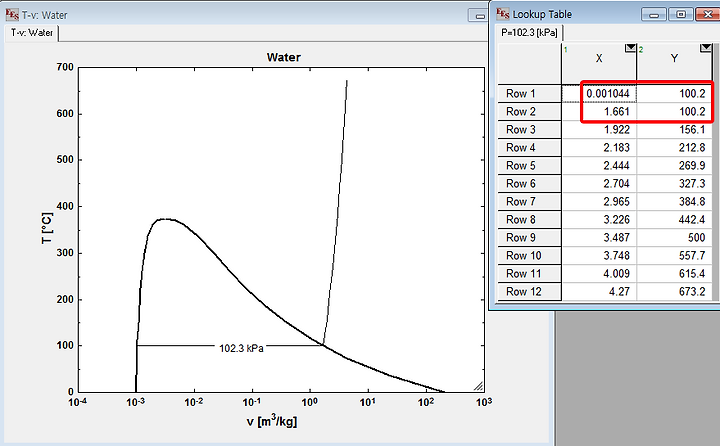Click the cell with value 3.748
This screenshot has width=720, height=446.
(599, 255)
